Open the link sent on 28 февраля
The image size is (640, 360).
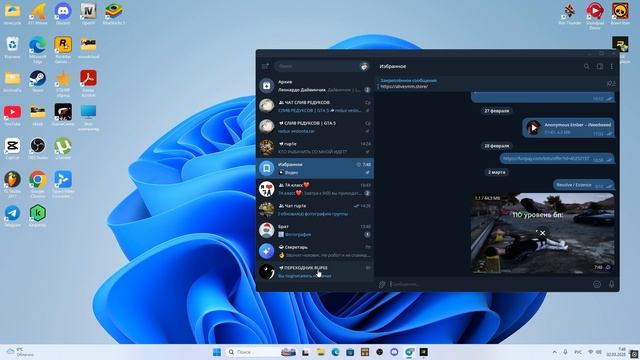point(546,158)
